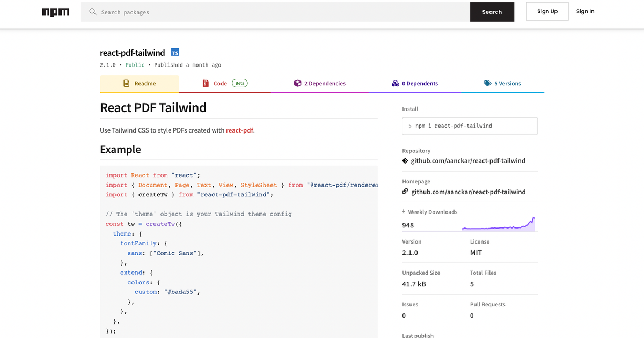Screen dimensions: 644x338
Task: Click the TypeScript TS badge icon
Action: pos(175,52)
